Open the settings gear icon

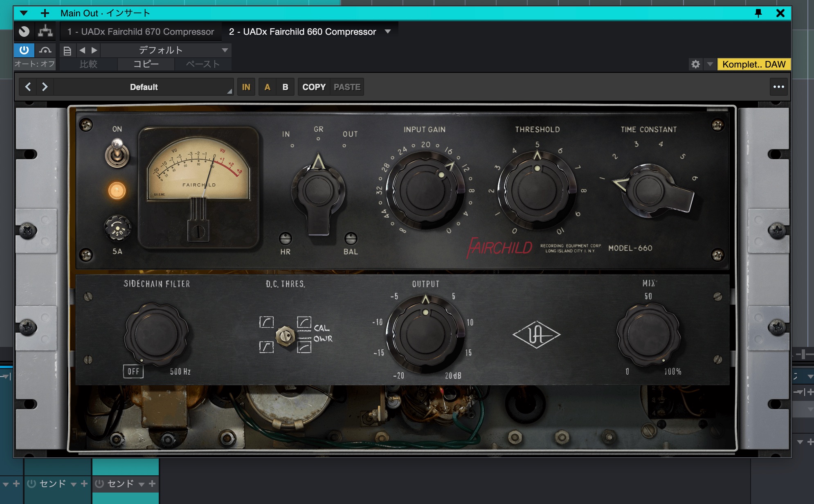coord(695,64)
